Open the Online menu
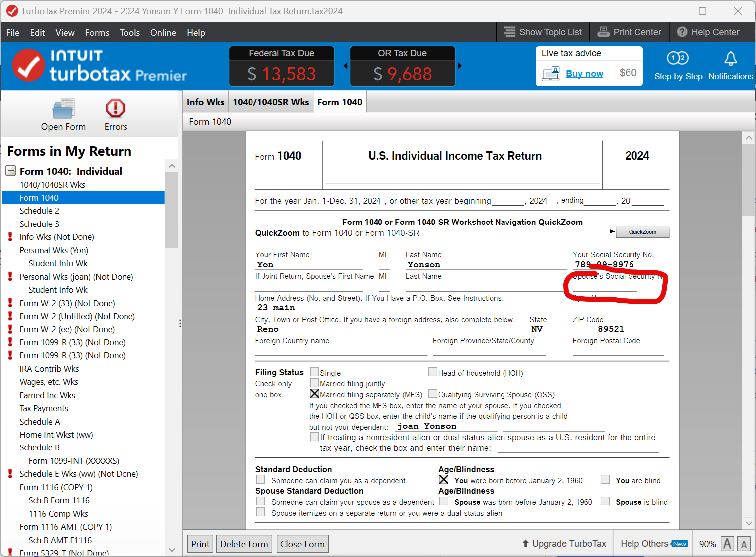Viewport: 756px width, 557px height. 163,32
